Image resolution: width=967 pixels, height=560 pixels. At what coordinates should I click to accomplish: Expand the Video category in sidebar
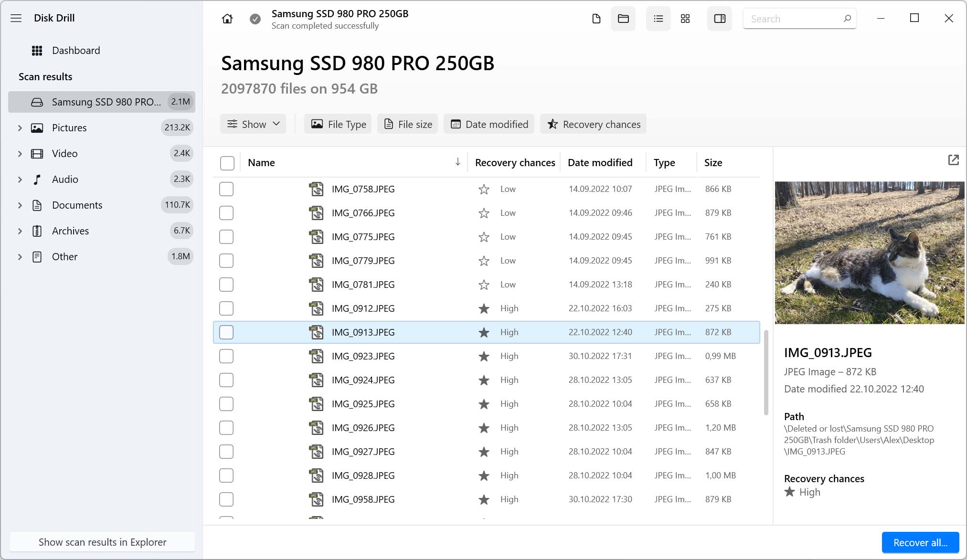[19, 153]
